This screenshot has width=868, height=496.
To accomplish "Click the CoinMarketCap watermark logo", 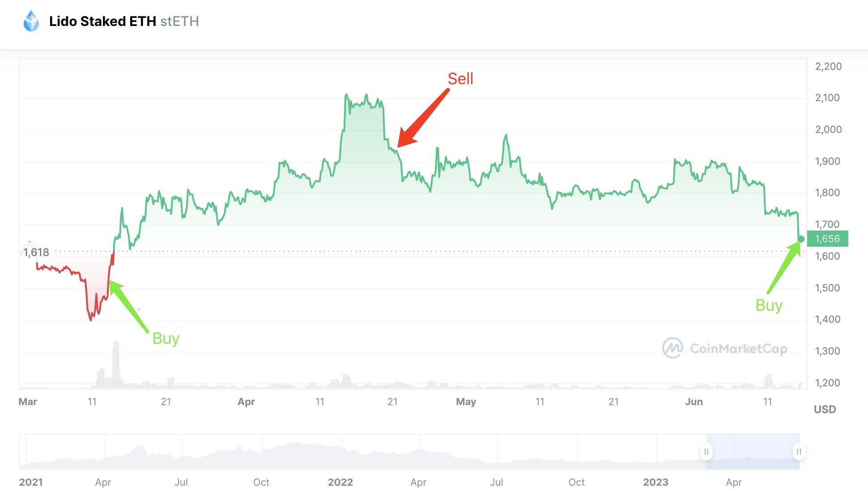I will (x=725, y=348).
